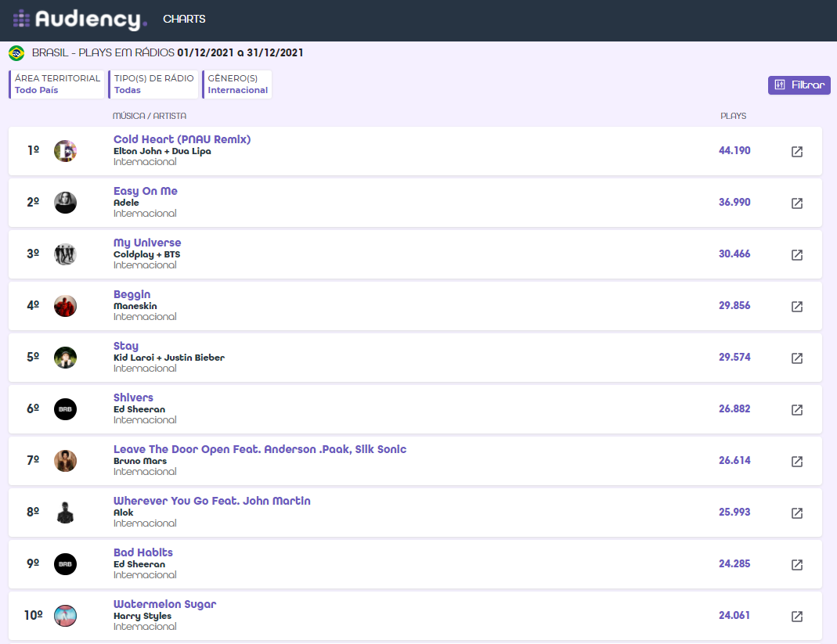Open the Filtrar filter button
This screenshot has height=644, width=837.
point(799,85)
